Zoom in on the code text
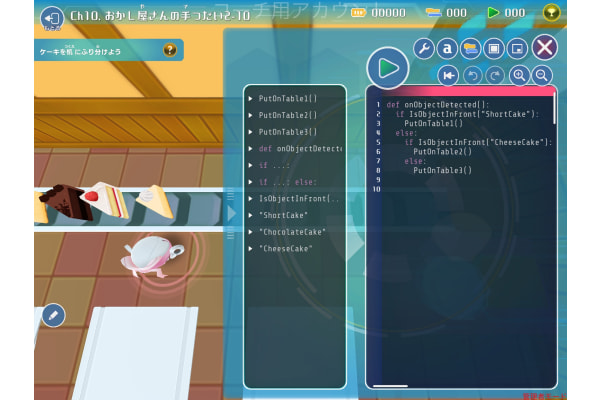Viewport: 600px width, 400px height. pyautogui.click(x=520, y=75)
